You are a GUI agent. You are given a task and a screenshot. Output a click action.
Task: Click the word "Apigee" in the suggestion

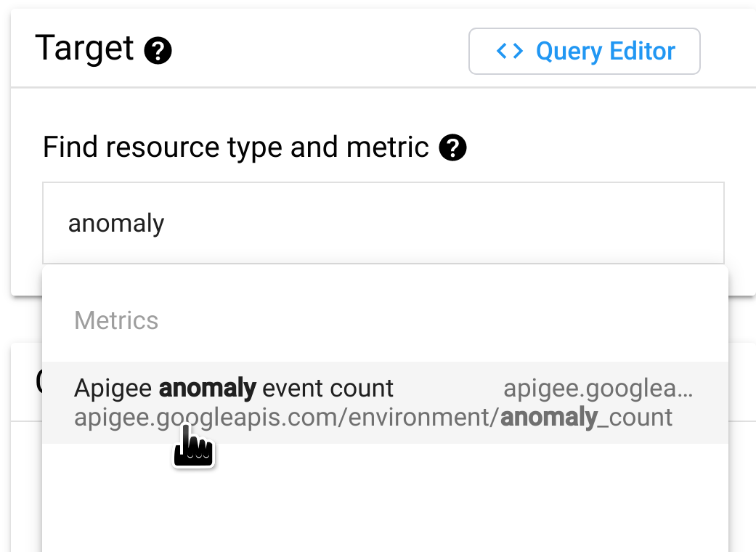(x=113, y=389)
